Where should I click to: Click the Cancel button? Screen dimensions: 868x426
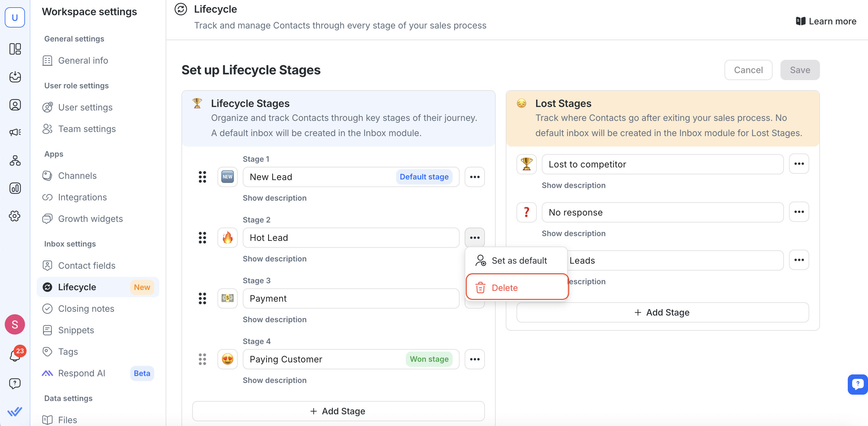748,70
